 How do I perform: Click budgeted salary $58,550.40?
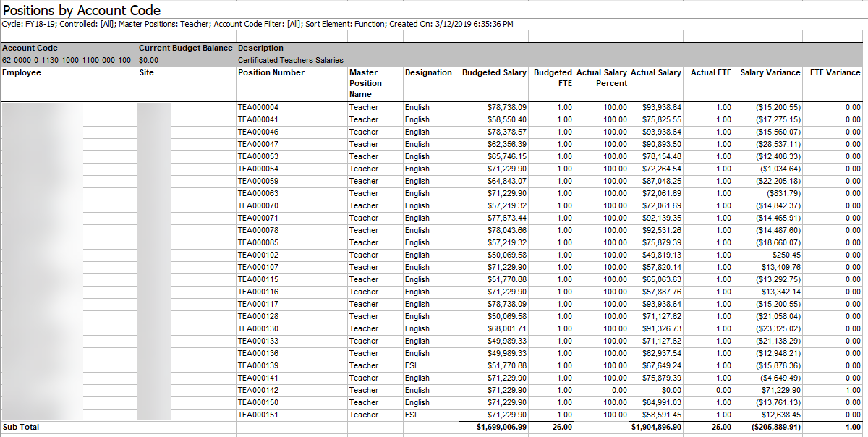[507, 120]
